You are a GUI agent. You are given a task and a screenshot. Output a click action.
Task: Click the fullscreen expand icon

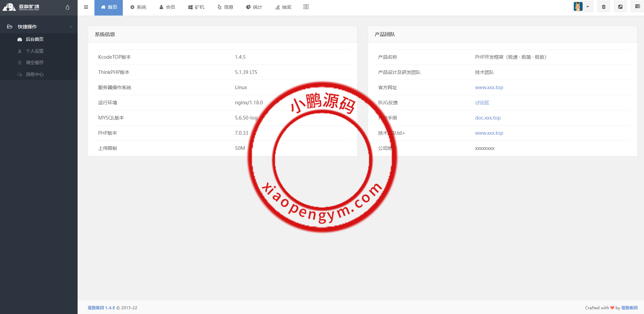coord(620,7)
